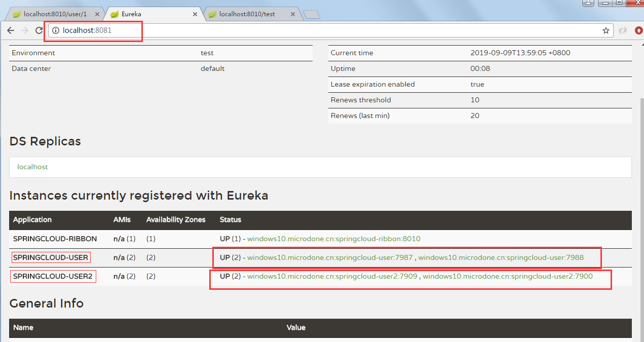The height and width of the screenshot is (342, 644).
Task: Click the n/a (2) AMIs cell in the SPRINGCLOUD-USER2 row
Action: tap(125, 276)
